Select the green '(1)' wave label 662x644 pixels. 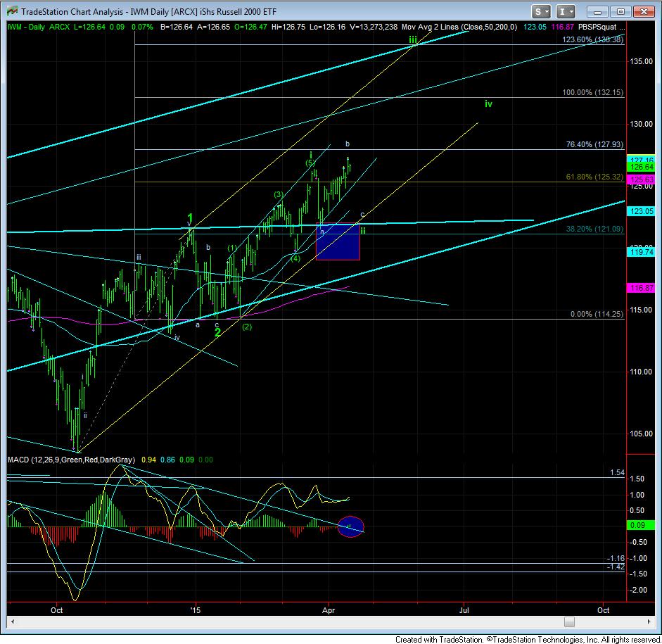click(232, 248)
